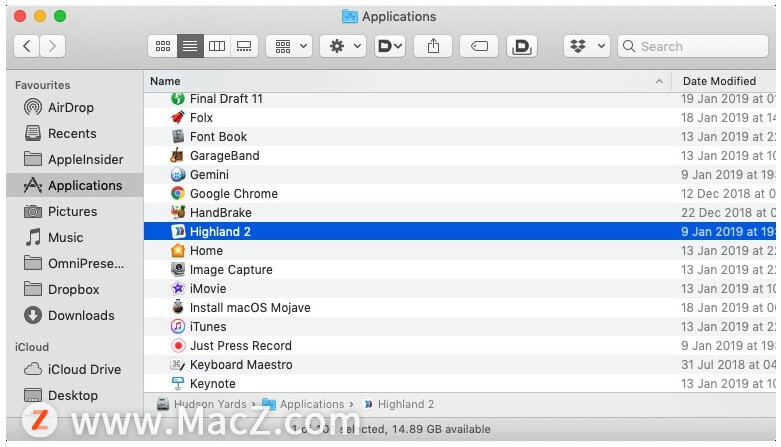The width and height of the screenshot is (781, 447).
Task: Select the Install macOS Mojave name
Action: 250,307
